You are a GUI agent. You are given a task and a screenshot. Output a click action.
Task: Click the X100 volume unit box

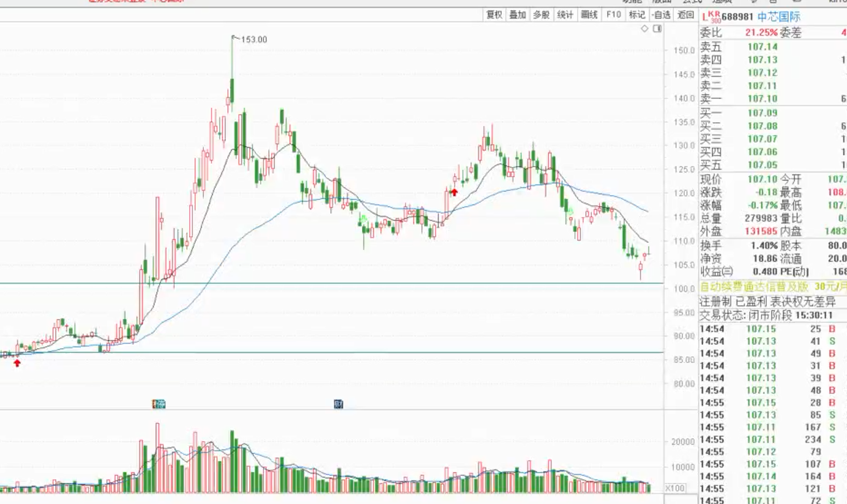coord(675,488)
